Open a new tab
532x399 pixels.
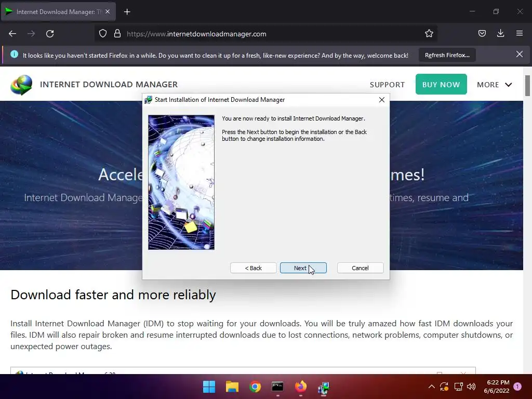coord(127,12)
